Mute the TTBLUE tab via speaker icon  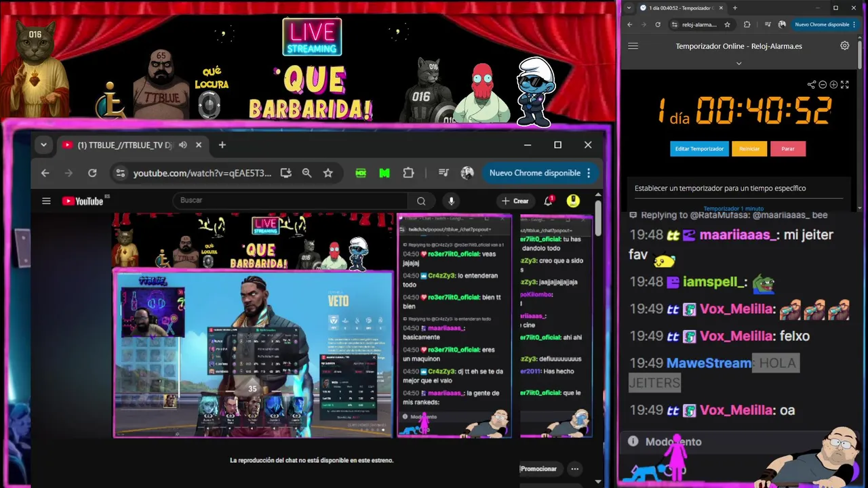pyautogui.click(x=182, y=145)
